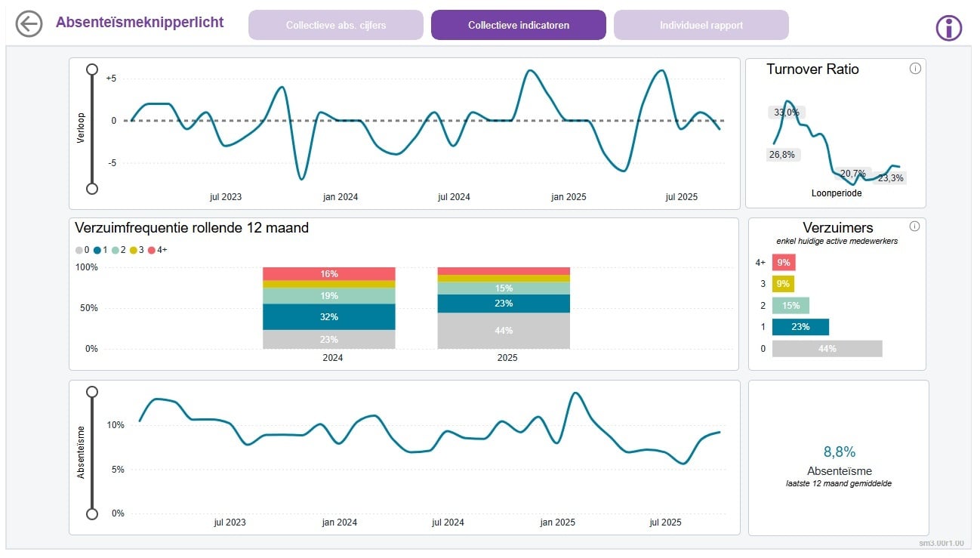Click the 33,0% Turnover Ratio data label
Screen dimensions: 980x558
click(x=785, y=113)
